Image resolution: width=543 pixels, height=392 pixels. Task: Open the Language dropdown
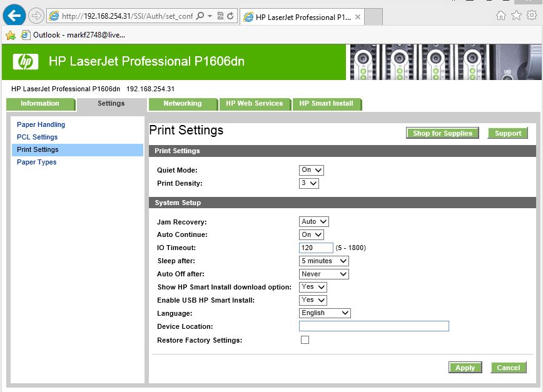[325, 313]
